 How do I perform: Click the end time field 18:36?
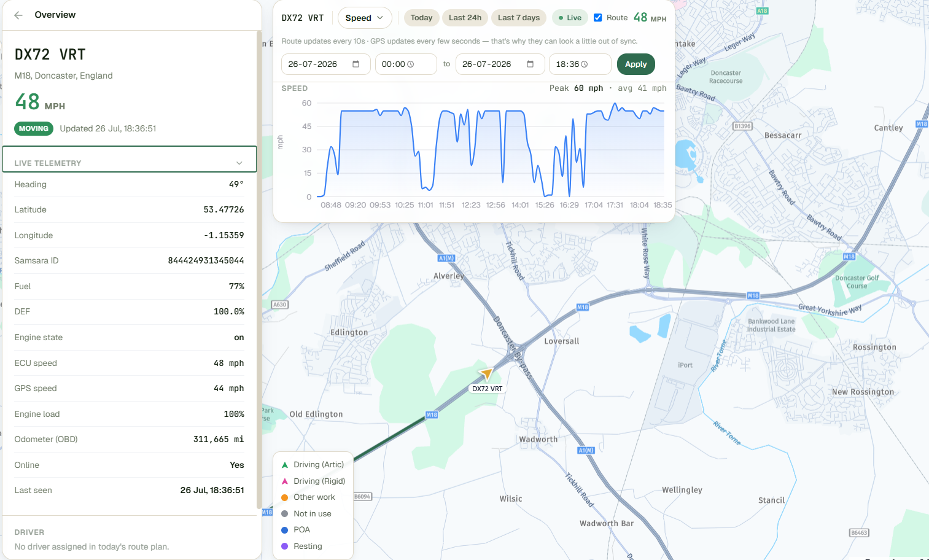[580, 64]
